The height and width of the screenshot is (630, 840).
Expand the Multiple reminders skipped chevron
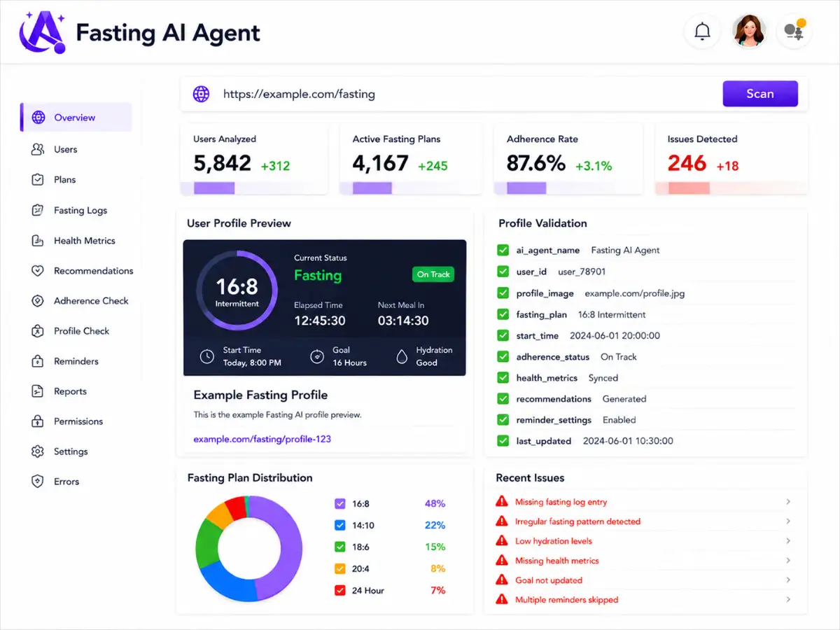click(788, 600)
